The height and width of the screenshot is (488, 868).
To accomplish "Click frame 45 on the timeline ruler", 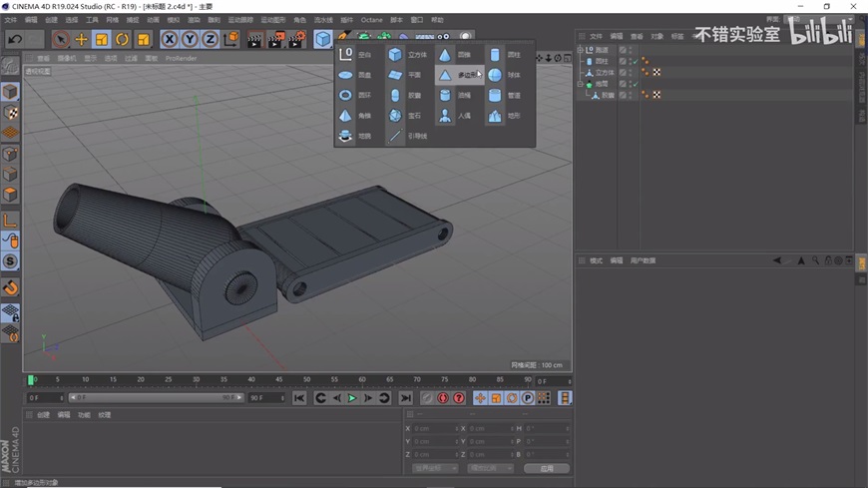I will click(278, 380).
